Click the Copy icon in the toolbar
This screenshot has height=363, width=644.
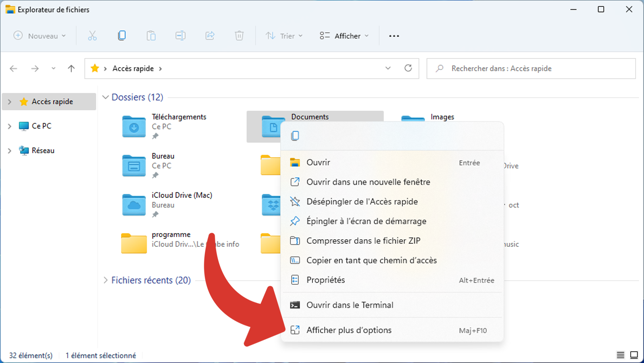tap(122, 35)
